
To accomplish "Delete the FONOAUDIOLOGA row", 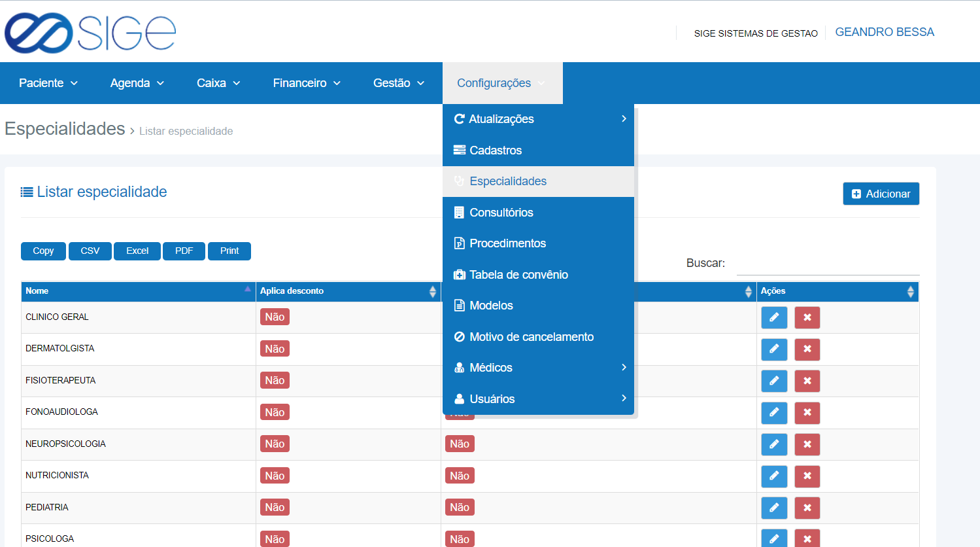I will (x=807, y=413).
